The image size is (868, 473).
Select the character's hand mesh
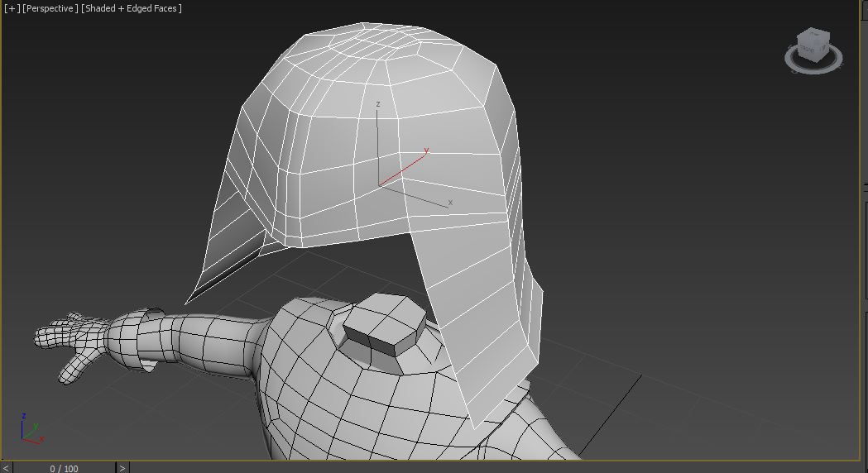coord(70,343)
